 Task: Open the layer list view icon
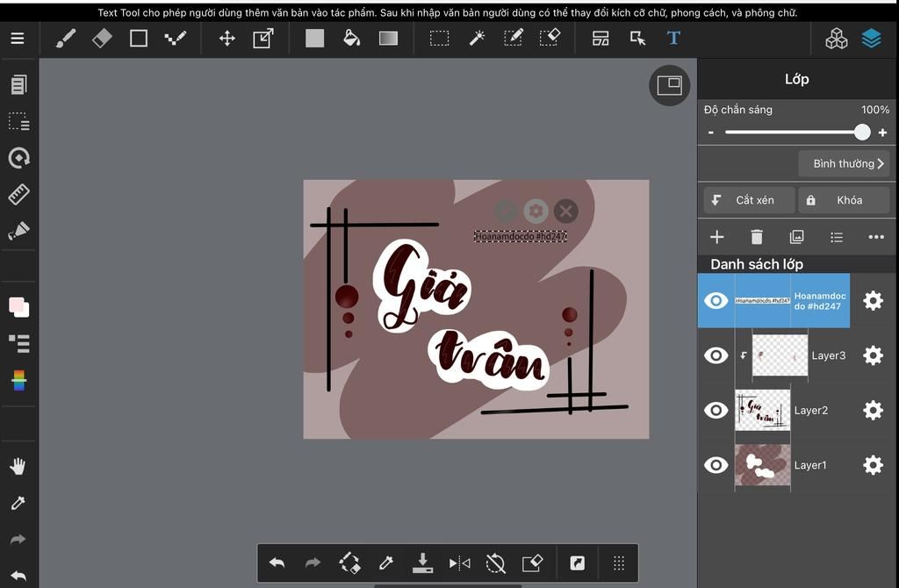837,237
